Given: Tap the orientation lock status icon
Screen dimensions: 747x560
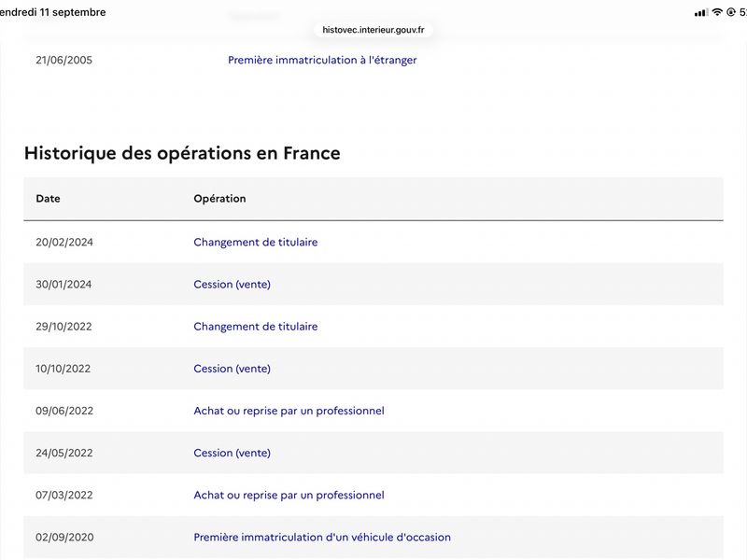Looking at the screenshot, I should click(731, 12).
